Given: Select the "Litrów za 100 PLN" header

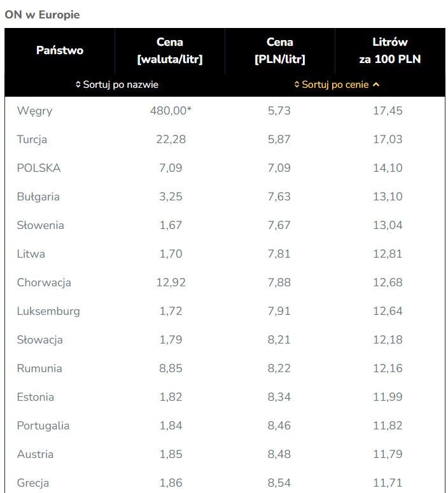Looking at the screenshot, I should (390, 51).
